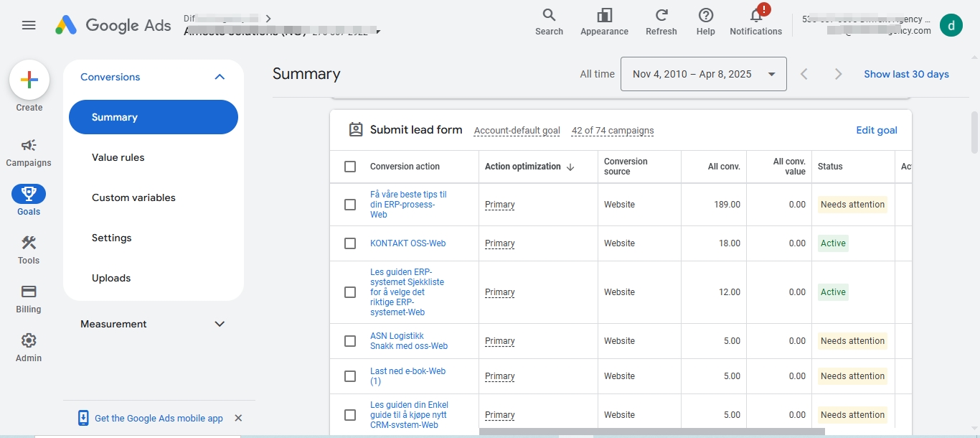Click the 189.00 conversions value
This screenshot has width=980, height=438.
(x=727, y=205)
